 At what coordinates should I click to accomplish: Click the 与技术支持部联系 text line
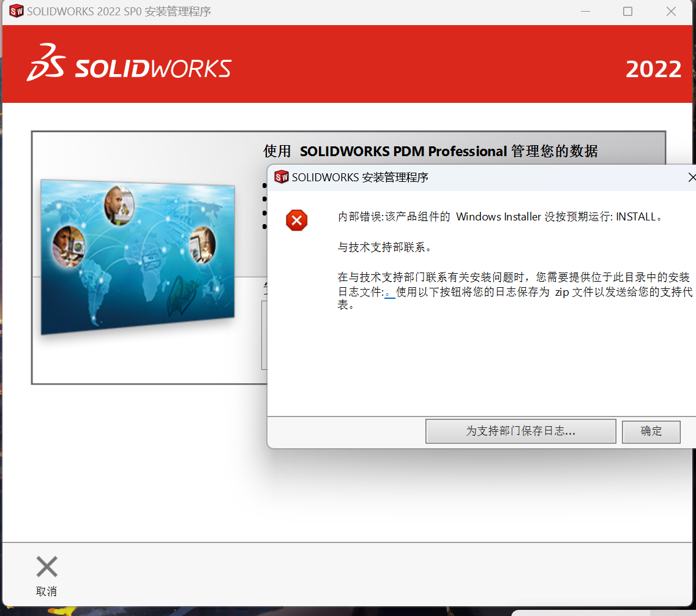click(x=385, y=247)
